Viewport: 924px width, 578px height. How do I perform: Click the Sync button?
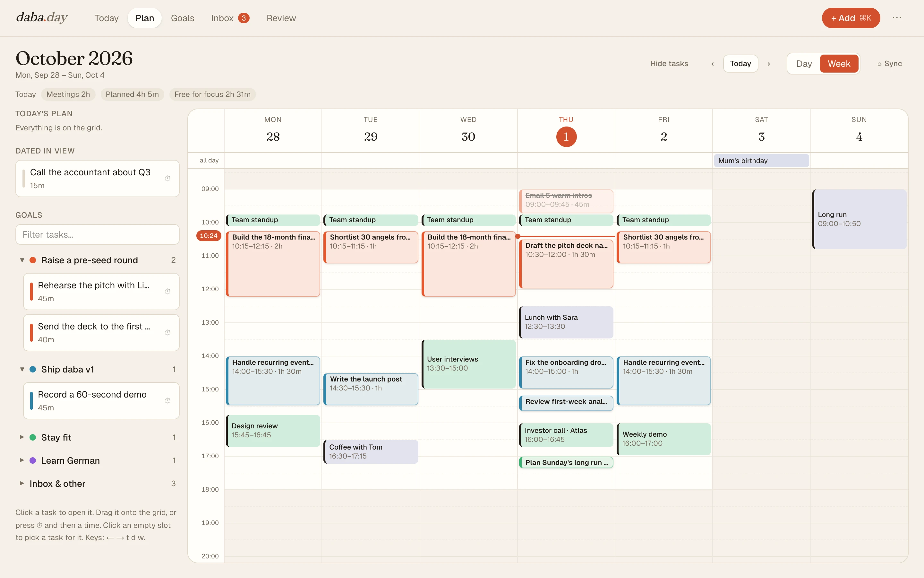coord(890,64)
